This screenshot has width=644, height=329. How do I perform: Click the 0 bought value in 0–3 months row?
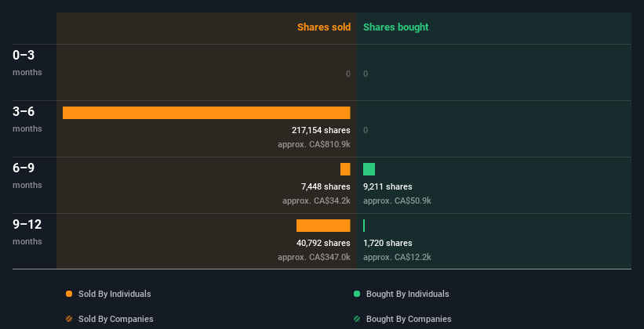pyautogui.click(x=366, y=74)
